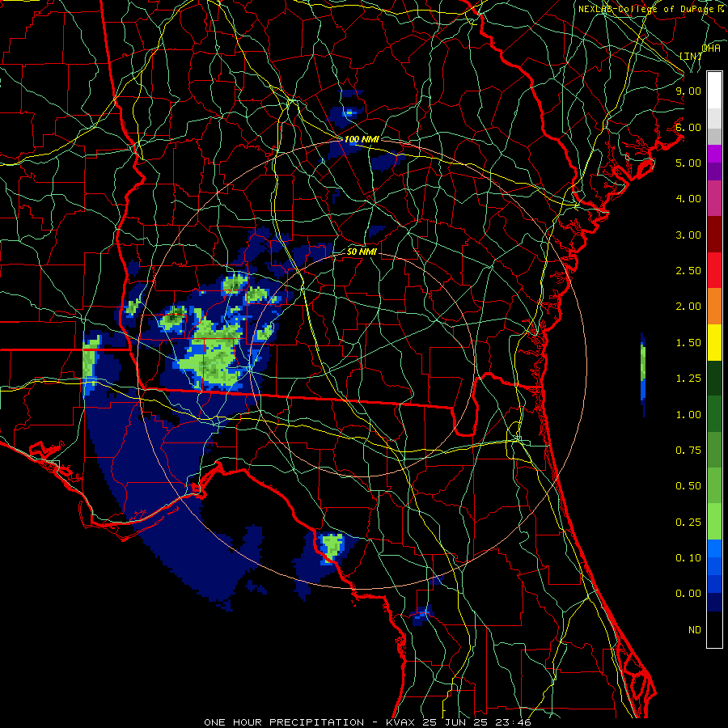Click the 0.25 legend value
This screenshot has width=728, height=728.
click(688, 523)
